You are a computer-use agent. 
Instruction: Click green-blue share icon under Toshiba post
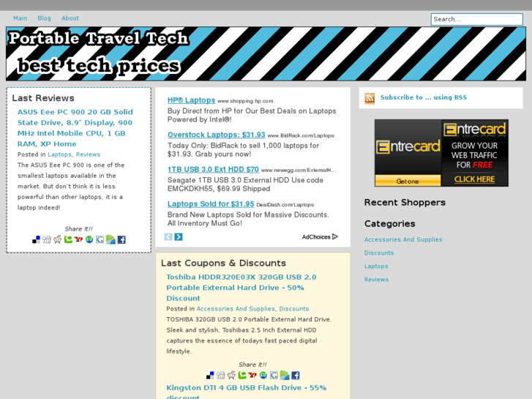(x=285, y=376)
